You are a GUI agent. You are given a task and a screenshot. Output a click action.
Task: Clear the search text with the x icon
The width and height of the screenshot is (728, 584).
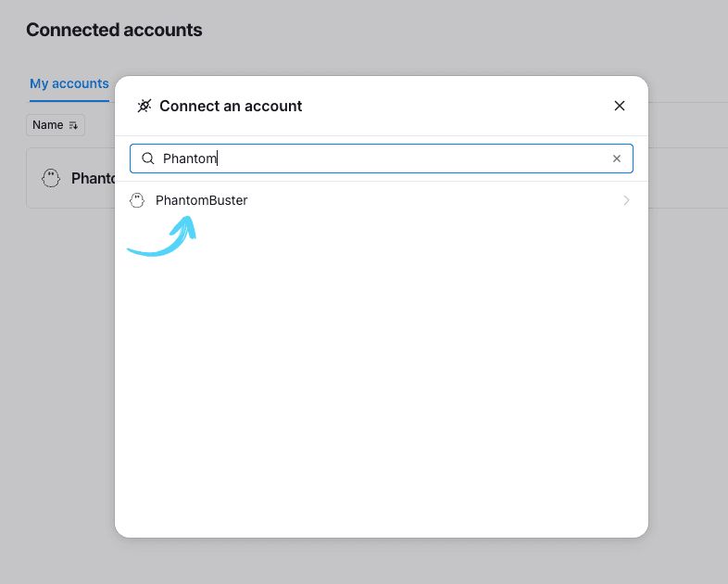(x=617, y=159)
